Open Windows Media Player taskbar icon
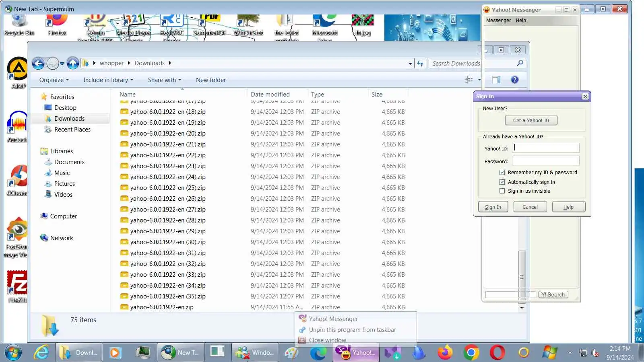The image size is (644, 362). [115, 353]
